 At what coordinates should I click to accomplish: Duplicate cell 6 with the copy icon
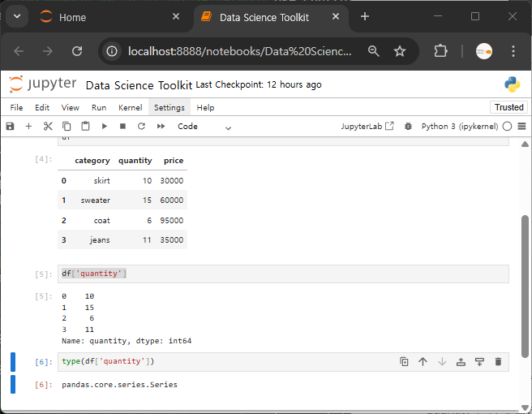pos(404,362)
